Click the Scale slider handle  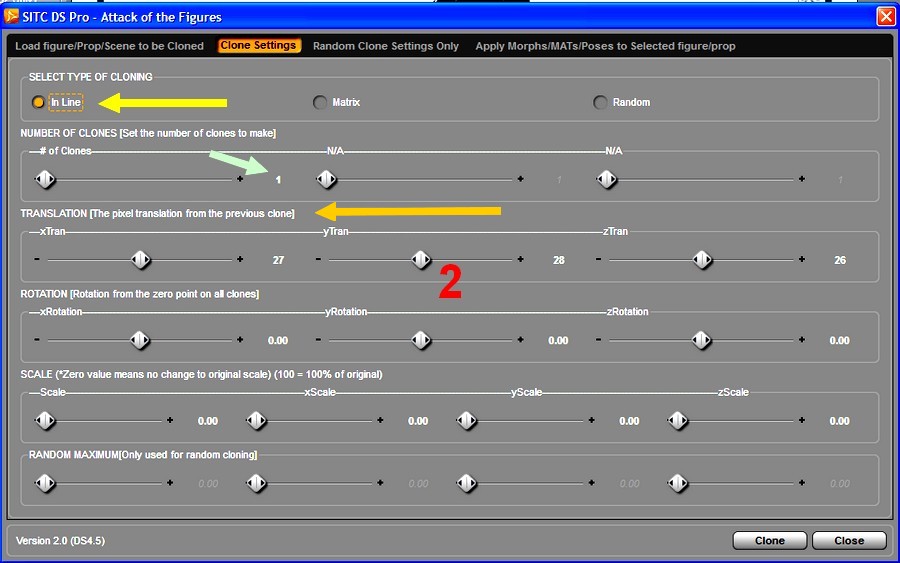pos(45,421)
